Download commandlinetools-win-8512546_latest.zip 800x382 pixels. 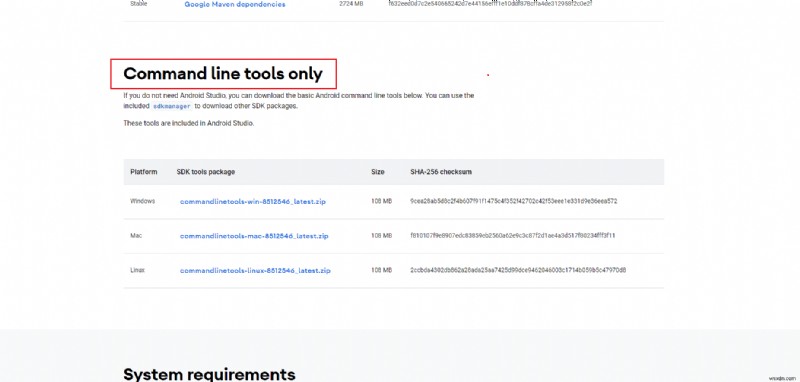(x=253, y=201)
